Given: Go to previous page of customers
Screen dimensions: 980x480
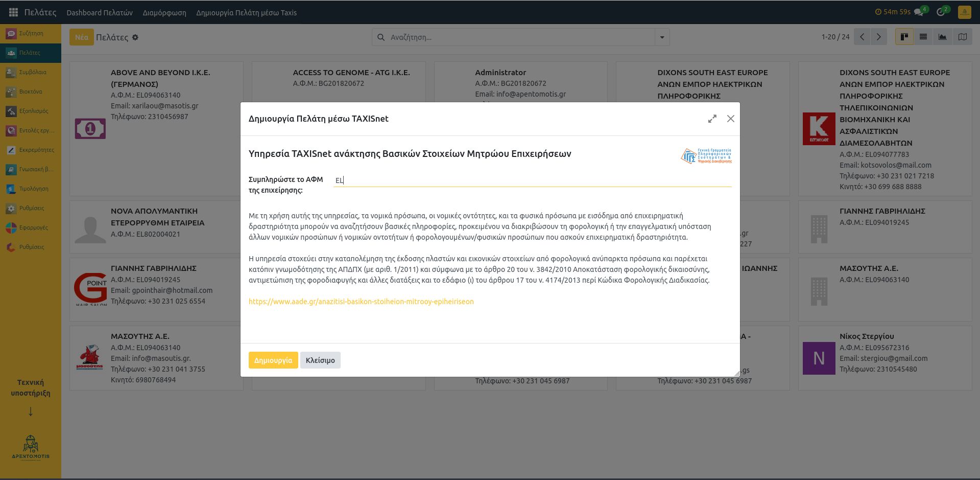Looking at the screenshot, I should click(862, 37).
